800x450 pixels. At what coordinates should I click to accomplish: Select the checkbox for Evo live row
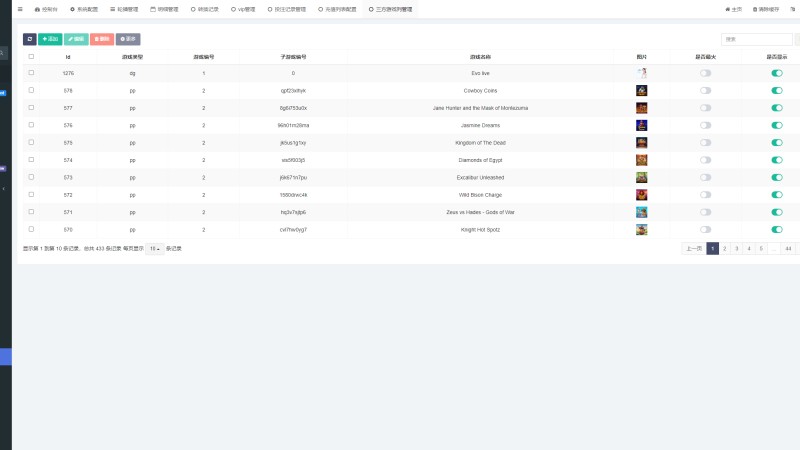31,73
